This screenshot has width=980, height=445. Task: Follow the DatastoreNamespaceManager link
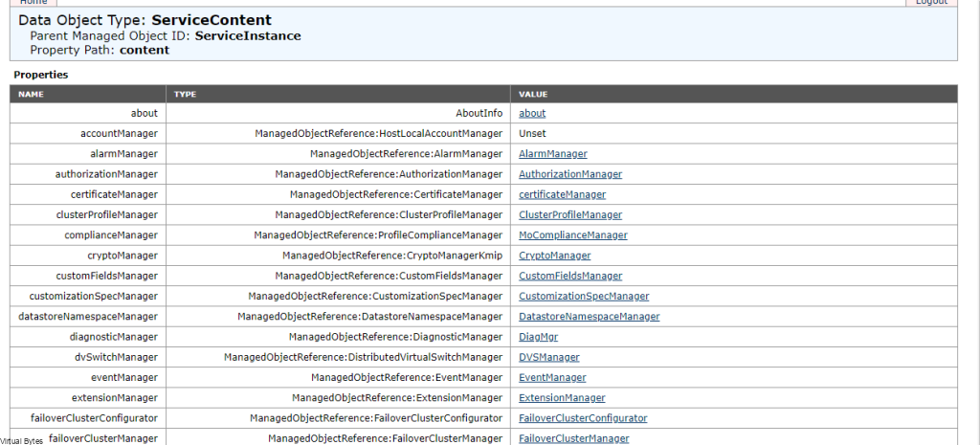(589, 316)
